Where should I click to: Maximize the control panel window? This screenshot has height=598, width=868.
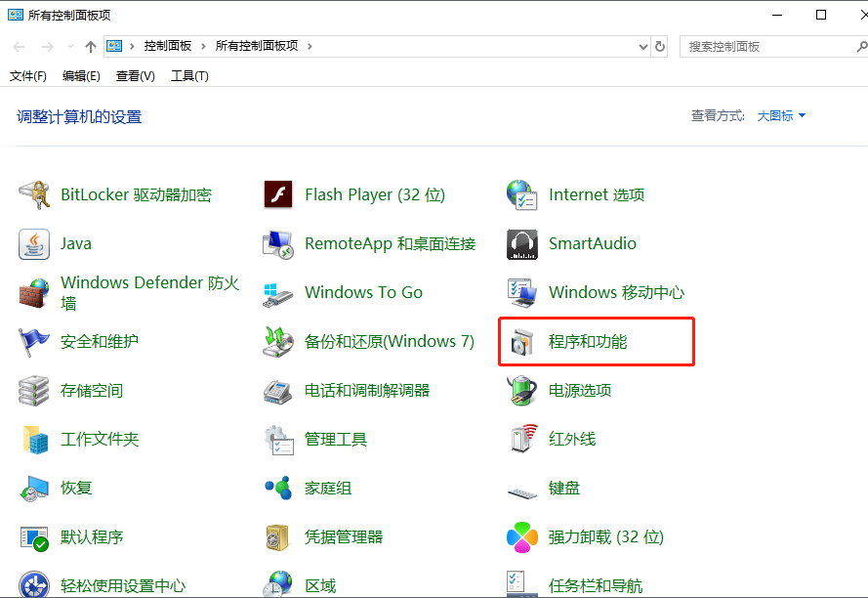(x=821, y=15)
